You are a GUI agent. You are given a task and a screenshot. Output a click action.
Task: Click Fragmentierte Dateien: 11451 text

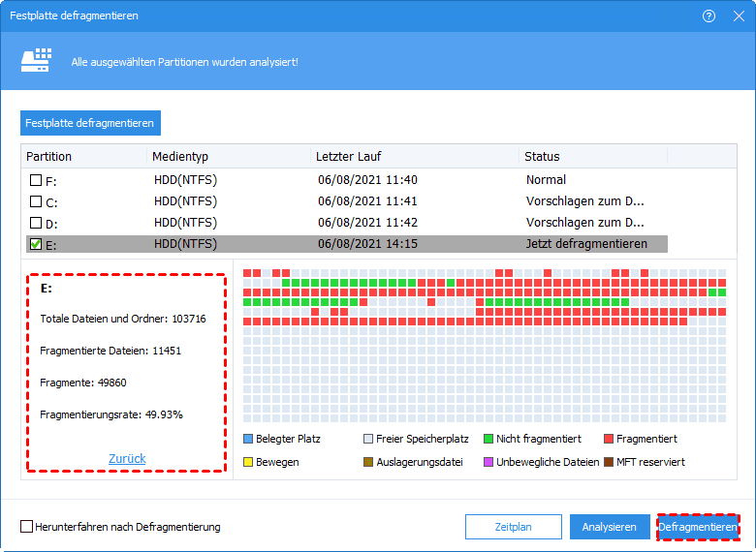[x=110, y=351]
